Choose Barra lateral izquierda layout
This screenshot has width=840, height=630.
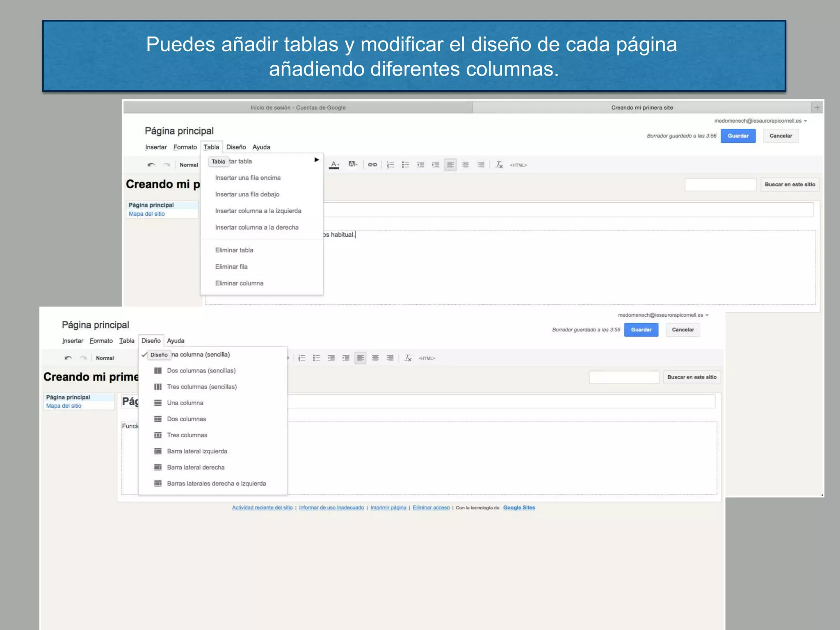(213, 451)
